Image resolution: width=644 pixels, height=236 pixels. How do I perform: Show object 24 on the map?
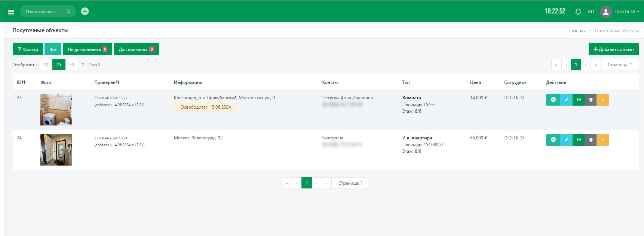[591, 140]
